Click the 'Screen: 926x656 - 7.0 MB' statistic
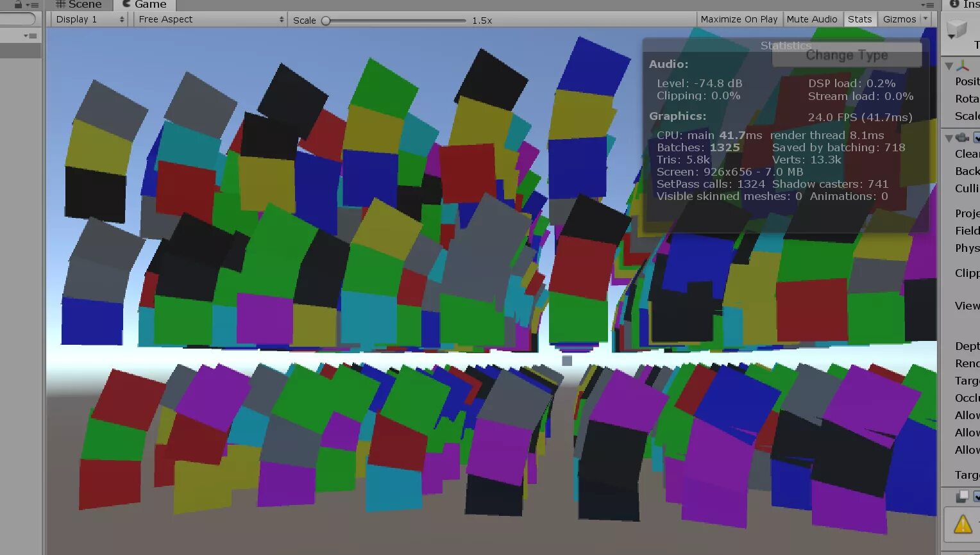The image size is (980, 555). (730, 172)
